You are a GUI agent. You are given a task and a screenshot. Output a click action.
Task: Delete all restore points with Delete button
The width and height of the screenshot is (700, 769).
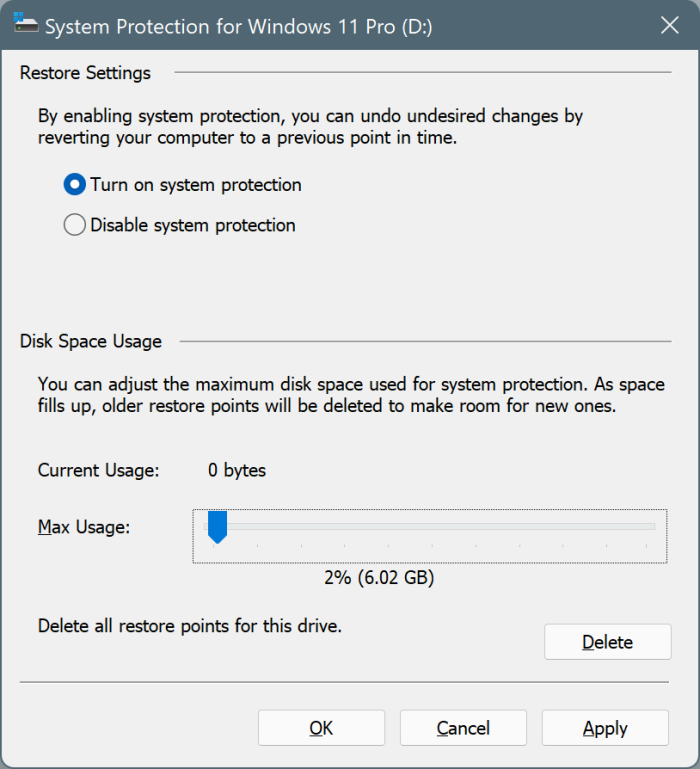[x=607, y=642]
